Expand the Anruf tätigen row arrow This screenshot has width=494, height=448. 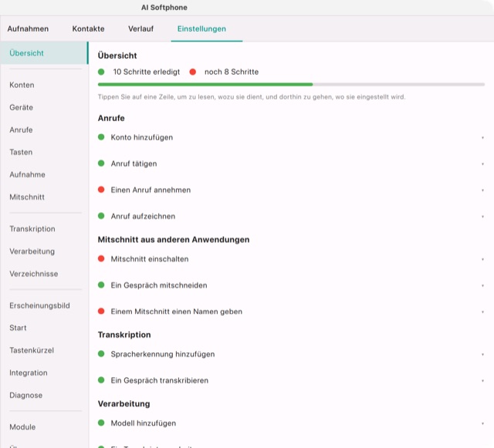[482, 164]
